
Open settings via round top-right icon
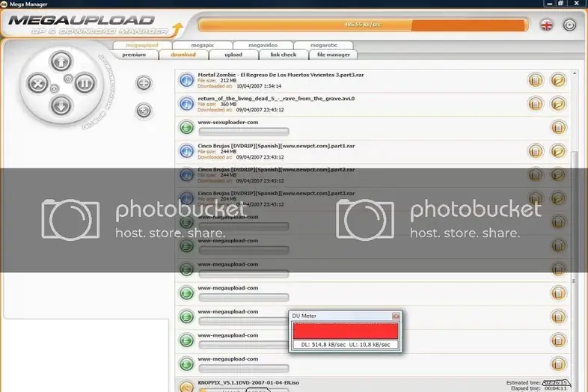coord(569,25)
